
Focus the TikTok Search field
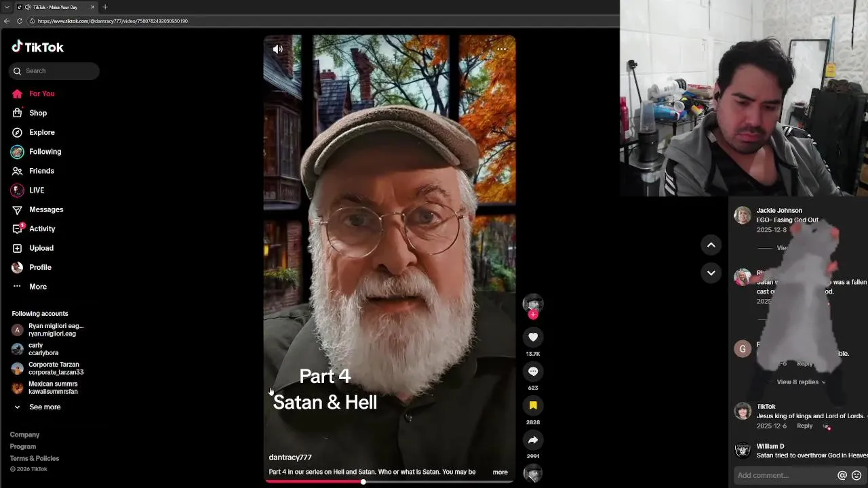point(54,71)
